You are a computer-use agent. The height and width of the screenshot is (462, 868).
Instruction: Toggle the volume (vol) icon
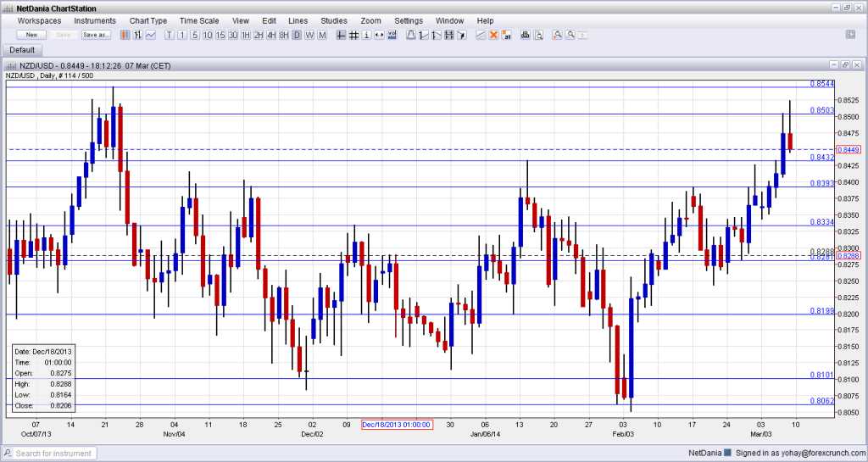click(392, 35)
